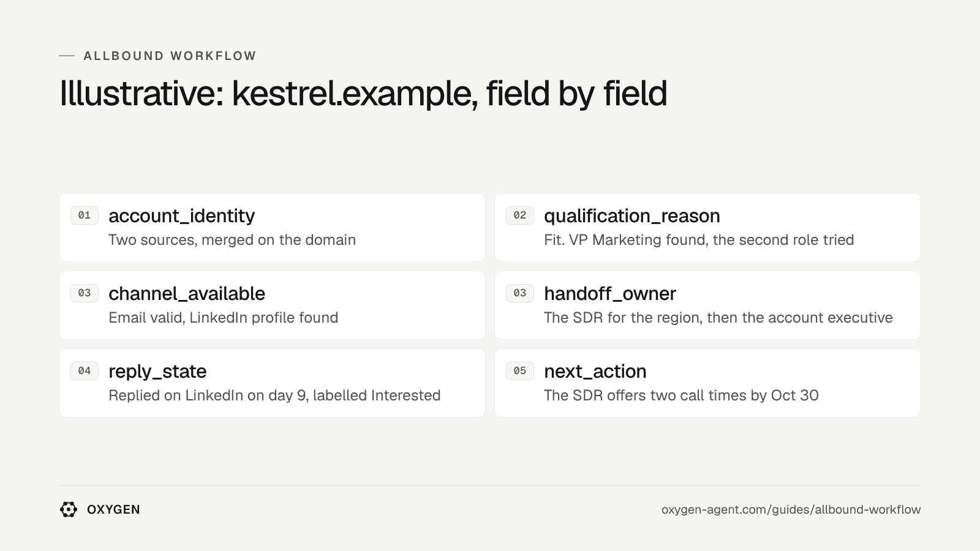
Task: Click "Two sources, merged on the domain"
Action: (232, 240)
